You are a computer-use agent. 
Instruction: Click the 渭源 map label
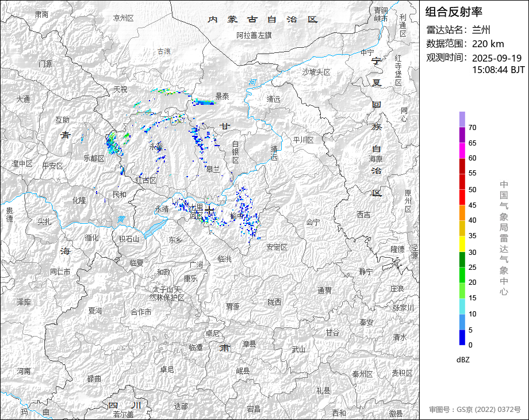232,307
